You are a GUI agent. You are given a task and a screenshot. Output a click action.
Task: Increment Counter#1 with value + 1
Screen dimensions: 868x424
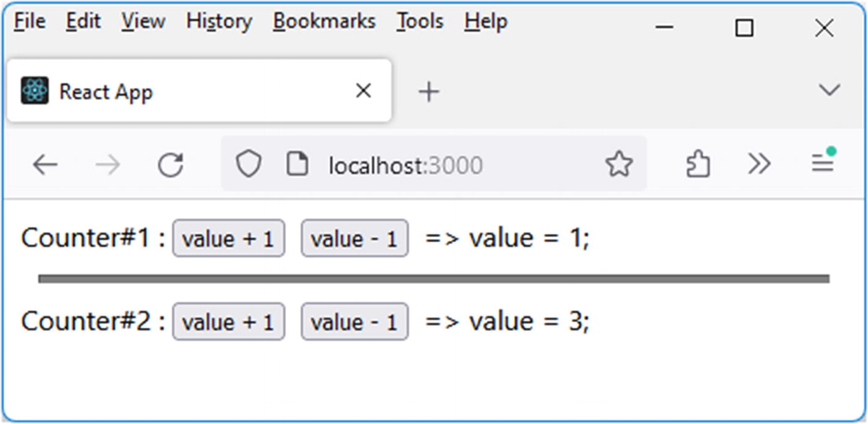click(228, 239)
